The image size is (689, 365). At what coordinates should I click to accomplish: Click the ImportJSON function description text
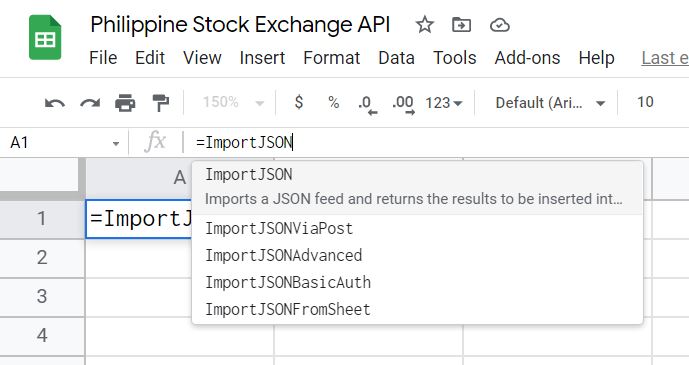coord(413,199)
